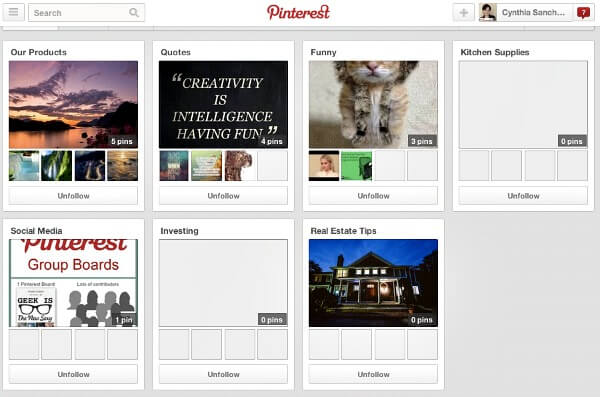Unfollow the Our Products board

(x=73, y=196)
